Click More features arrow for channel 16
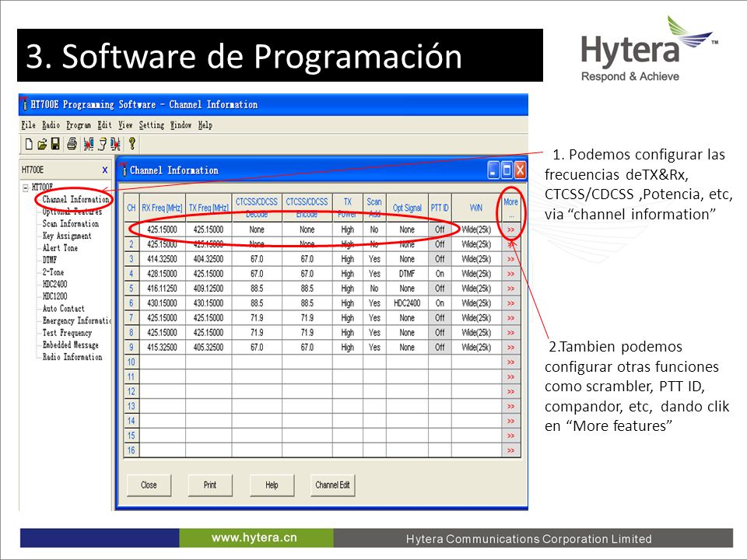The height and width of the screenshot is (560, 747). point(511,450)
